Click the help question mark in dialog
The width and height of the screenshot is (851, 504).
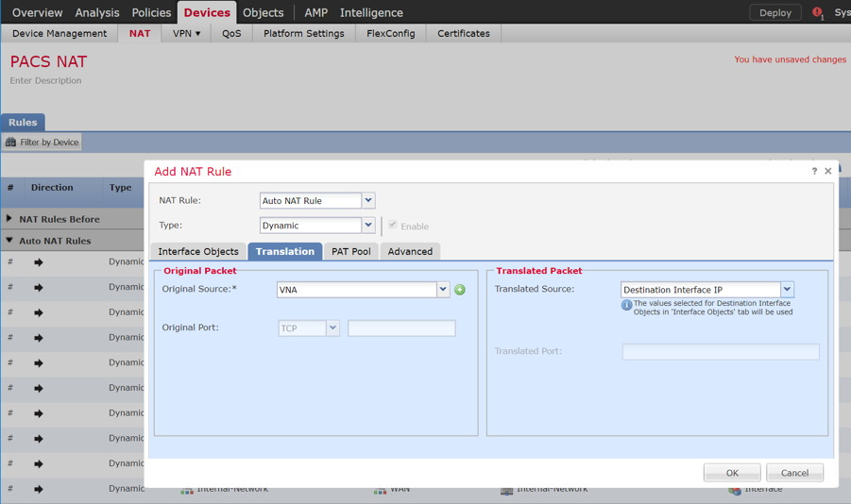[x=814, y=172]
